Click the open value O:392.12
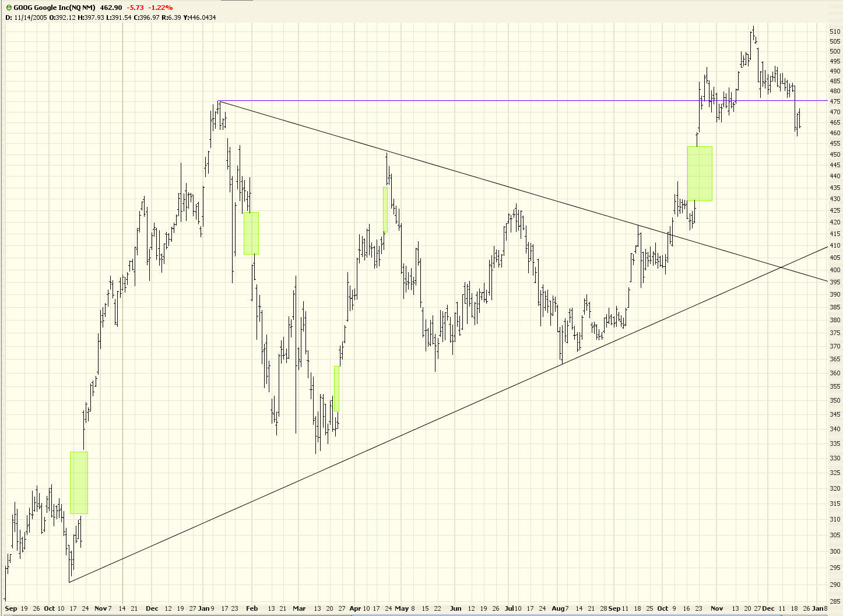Viewport: 843px width, 616px height. pos(63,17)
